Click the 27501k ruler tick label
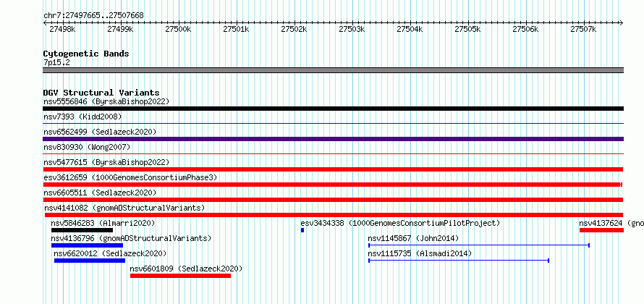Image resolution: width=644 pixels, height=304 pixels. pos(236,29)
